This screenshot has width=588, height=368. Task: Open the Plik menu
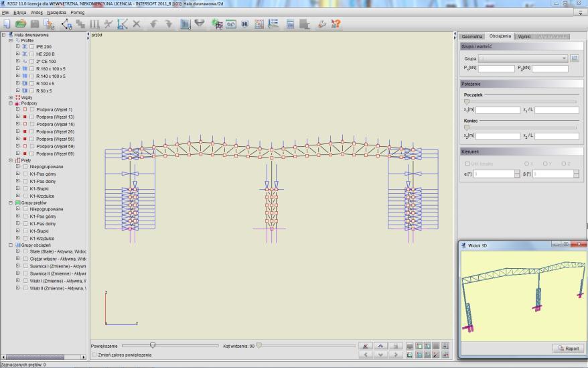5,12
